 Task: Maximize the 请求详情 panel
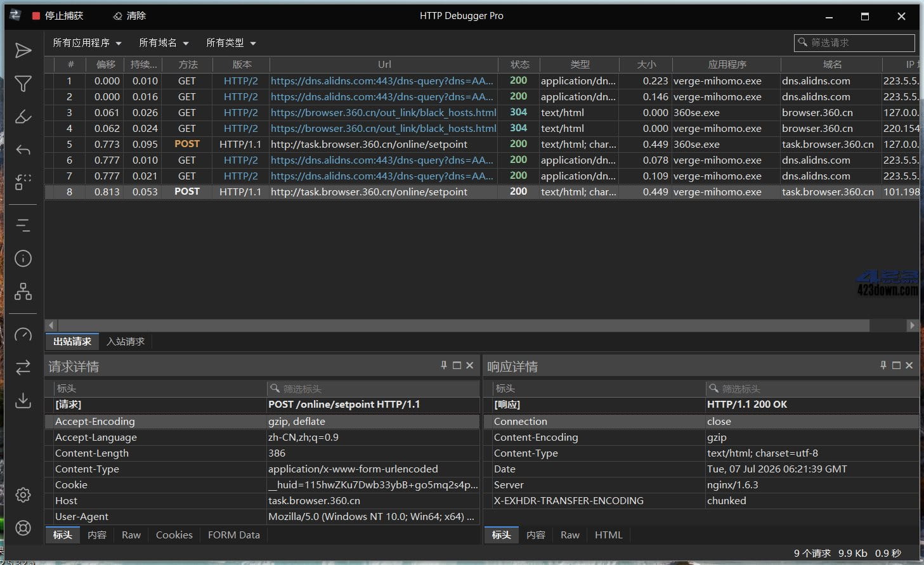[457, 365]
